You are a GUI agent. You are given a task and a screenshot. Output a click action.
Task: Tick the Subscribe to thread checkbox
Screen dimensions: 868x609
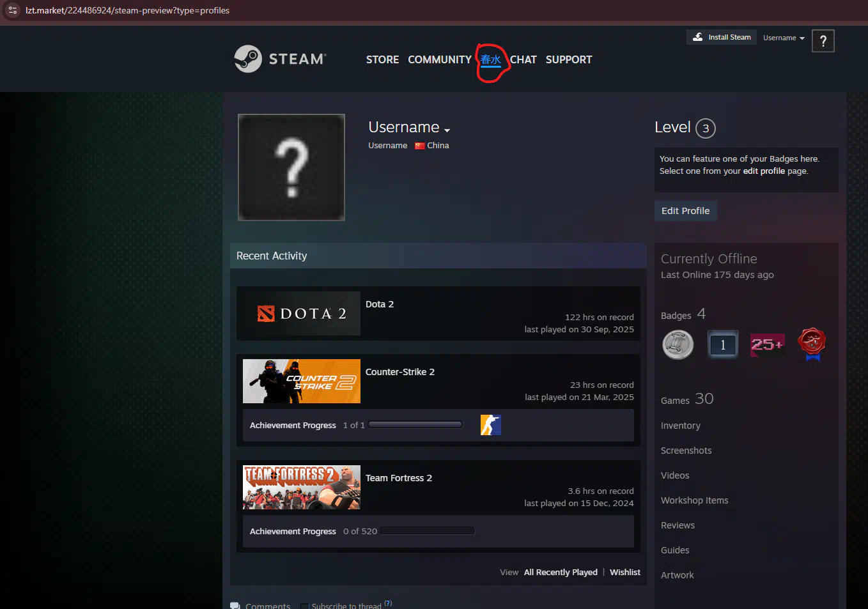[304, 606]
